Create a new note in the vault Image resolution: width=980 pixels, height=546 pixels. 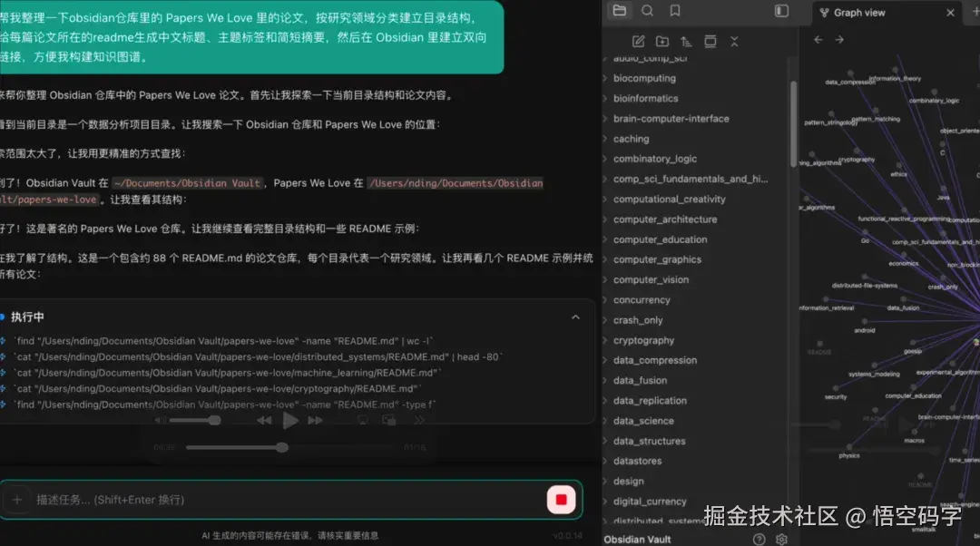click(639, 41)
